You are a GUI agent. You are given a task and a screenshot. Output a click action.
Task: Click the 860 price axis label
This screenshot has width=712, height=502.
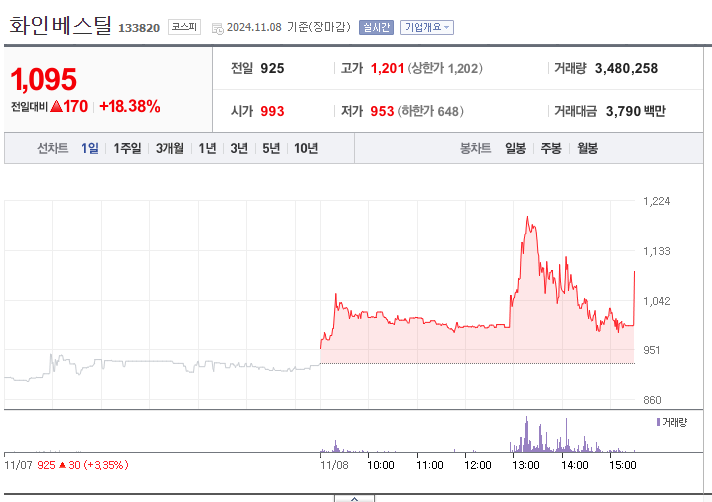652,400
